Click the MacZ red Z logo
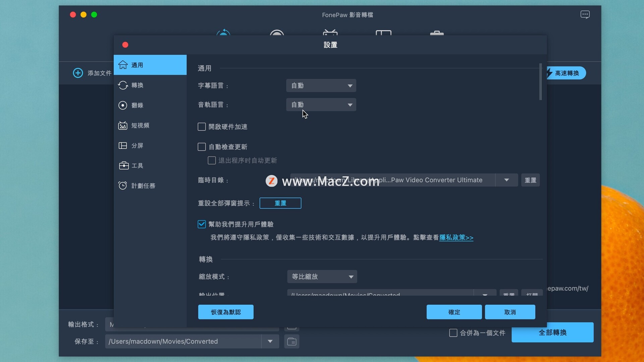Viewport: 644px width, 362px height. (271, 181)
